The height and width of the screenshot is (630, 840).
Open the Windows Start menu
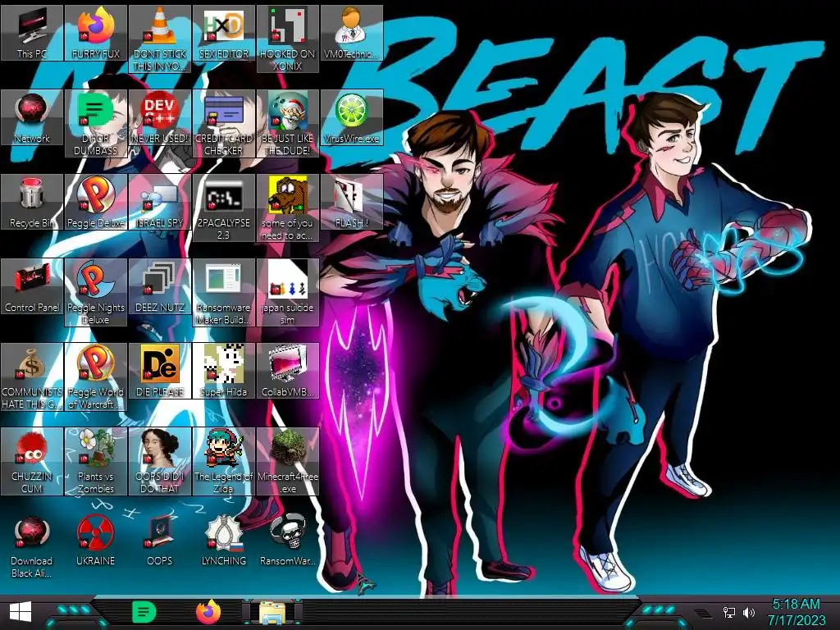click(x=21, y=612)
